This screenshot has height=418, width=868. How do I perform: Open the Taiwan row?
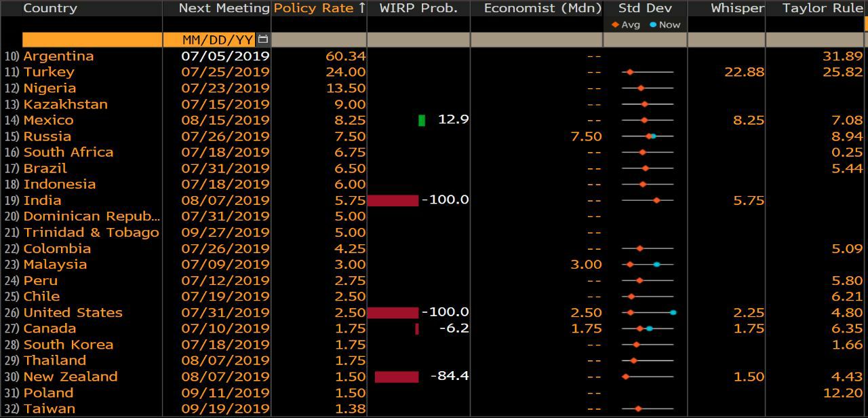49,408
